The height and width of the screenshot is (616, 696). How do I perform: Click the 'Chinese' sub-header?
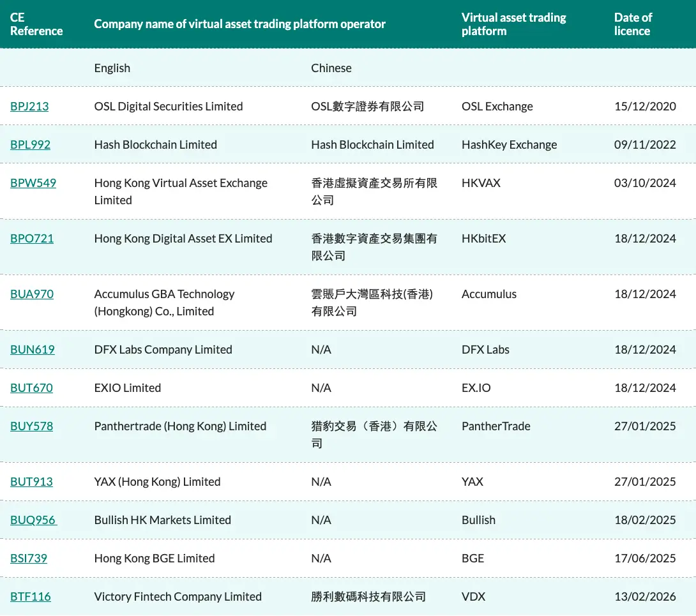click(x=331, y=68)
